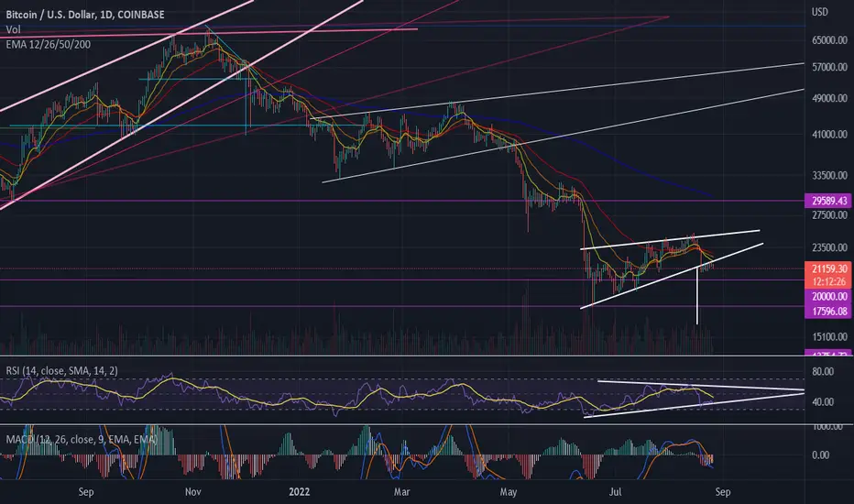
Task: Click the 17596.08 price level label
Action: (x=829, y=312)
